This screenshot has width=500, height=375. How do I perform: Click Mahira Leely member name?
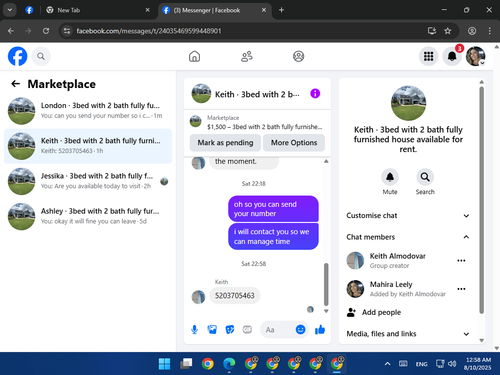point(391,284)
